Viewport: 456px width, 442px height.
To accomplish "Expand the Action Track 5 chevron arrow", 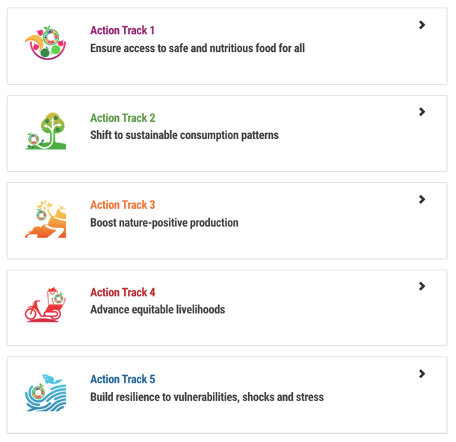I will click(x=422, y=374).
